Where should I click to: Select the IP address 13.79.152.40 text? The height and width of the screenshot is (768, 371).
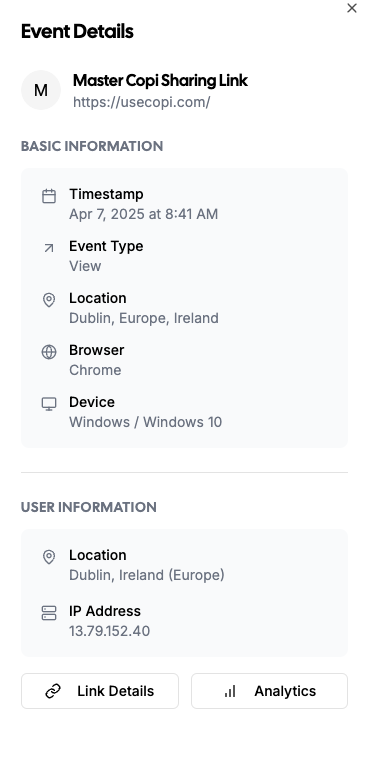tap(109, 631)
